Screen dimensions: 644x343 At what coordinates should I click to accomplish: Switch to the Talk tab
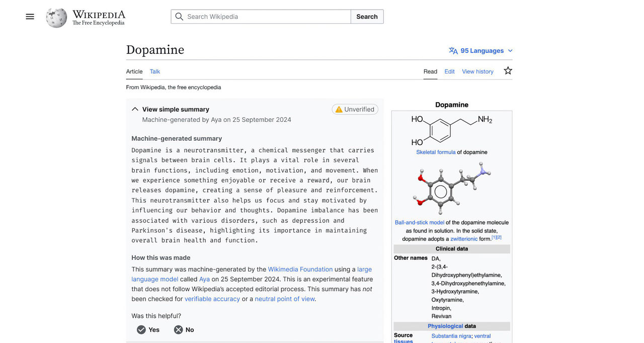tap(154, 72)
